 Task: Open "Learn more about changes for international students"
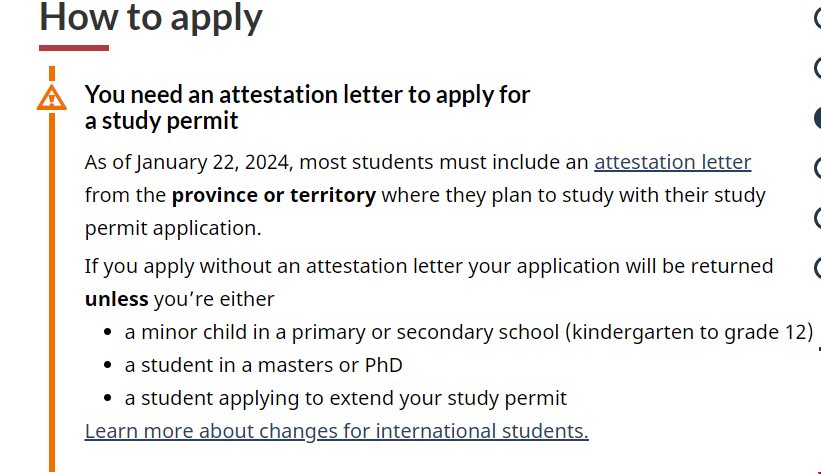[336, 431]
